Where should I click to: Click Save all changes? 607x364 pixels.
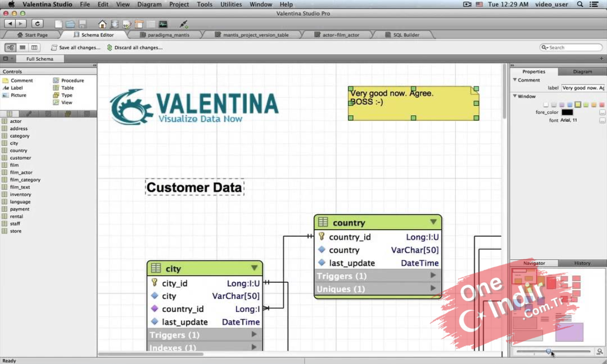click(x=76, y=48)
